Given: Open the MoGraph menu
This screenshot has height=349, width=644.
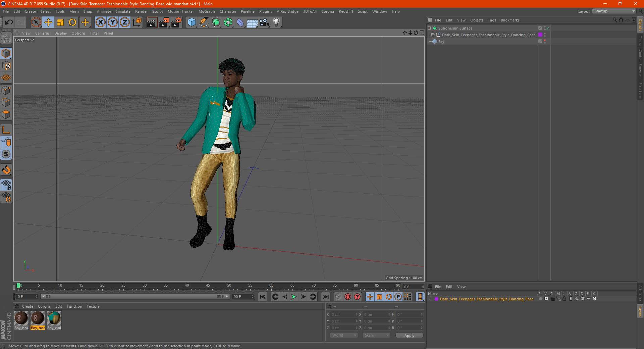Looking at the screenshot, I should [x=207, y=11].
